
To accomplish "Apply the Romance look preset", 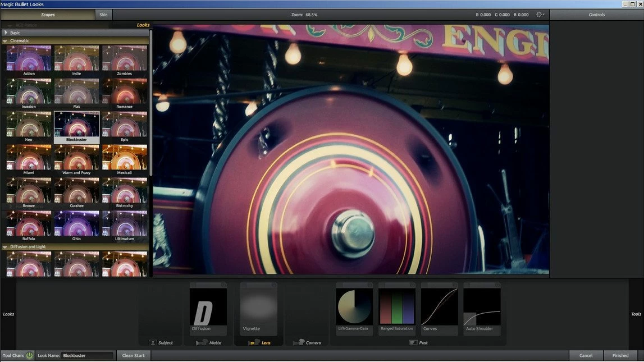I will (125, 94).
